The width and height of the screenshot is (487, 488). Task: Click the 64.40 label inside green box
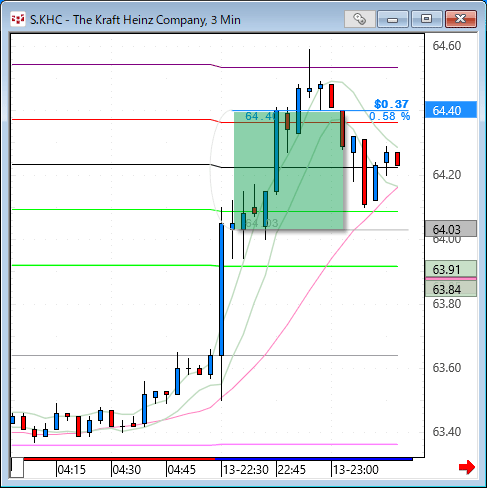260,116
